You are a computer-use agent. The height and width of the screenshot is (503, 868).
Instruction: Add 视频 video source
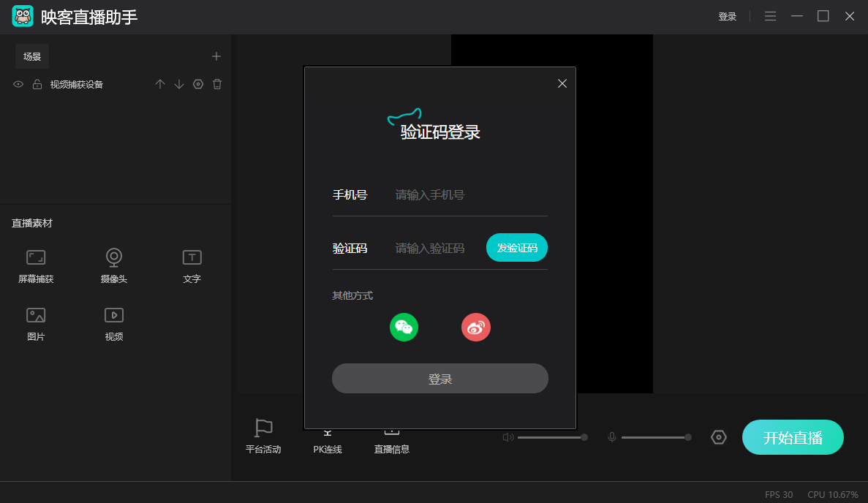pyautogui.click(x=113, y=323)
